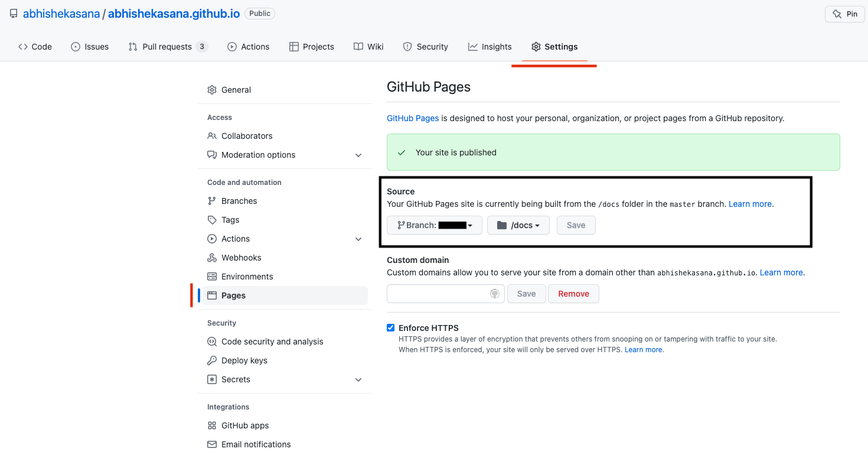Click the Moderation options comment icon

[212, 155]
